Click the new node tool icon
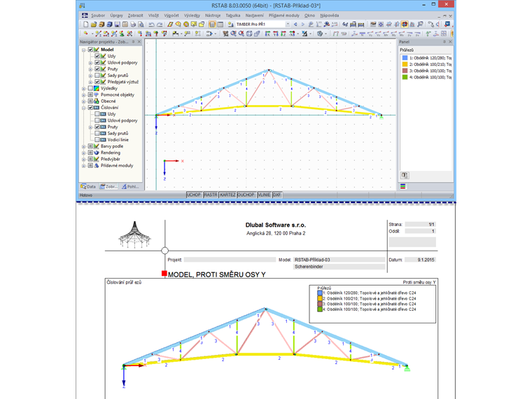Image resolution: width=532 pixels, height=399 pixels. pyautogui.click(x=85, y=33)
